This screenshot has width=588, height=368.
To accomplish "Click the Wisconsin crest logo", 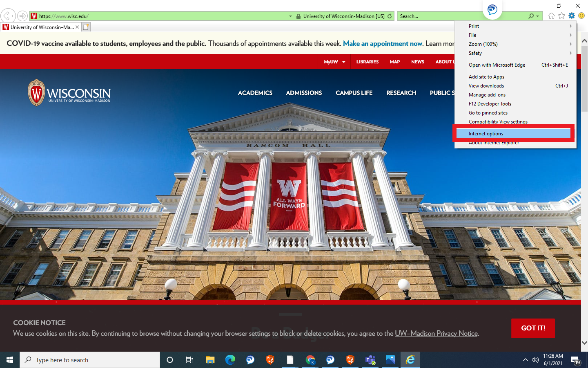I will [x=36, y=93].
